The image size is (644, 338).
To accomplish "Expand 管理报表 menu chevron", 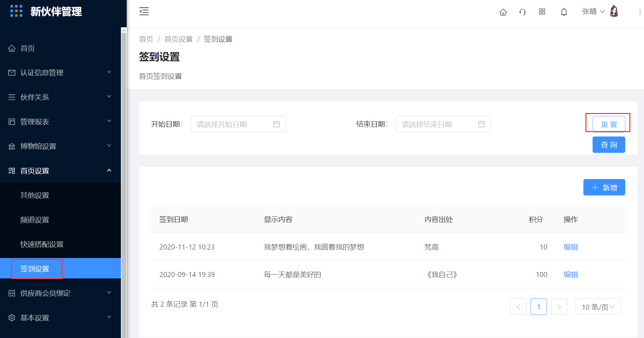I will (109, 121).
